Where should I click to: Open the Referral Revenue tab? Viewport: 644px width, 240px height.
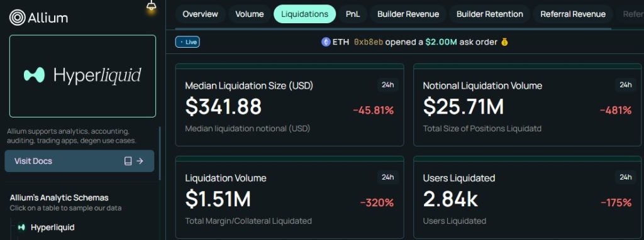573,14
